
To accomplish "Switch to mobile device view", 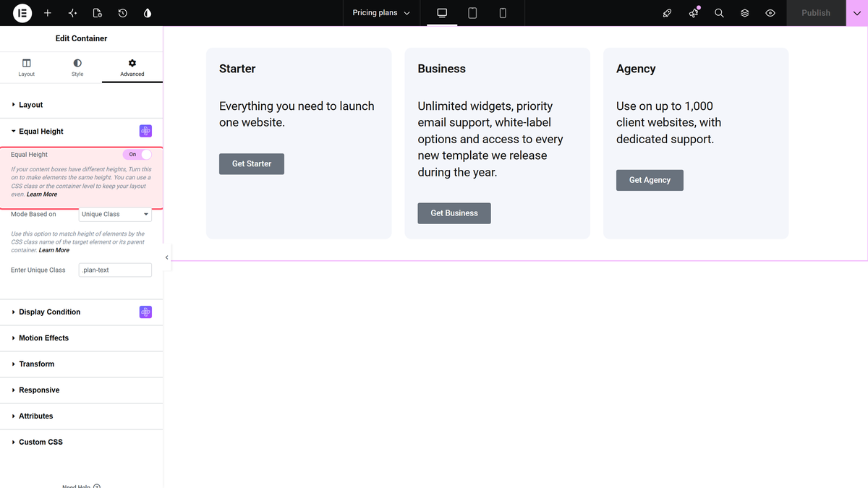I will (x=503, y=13).
